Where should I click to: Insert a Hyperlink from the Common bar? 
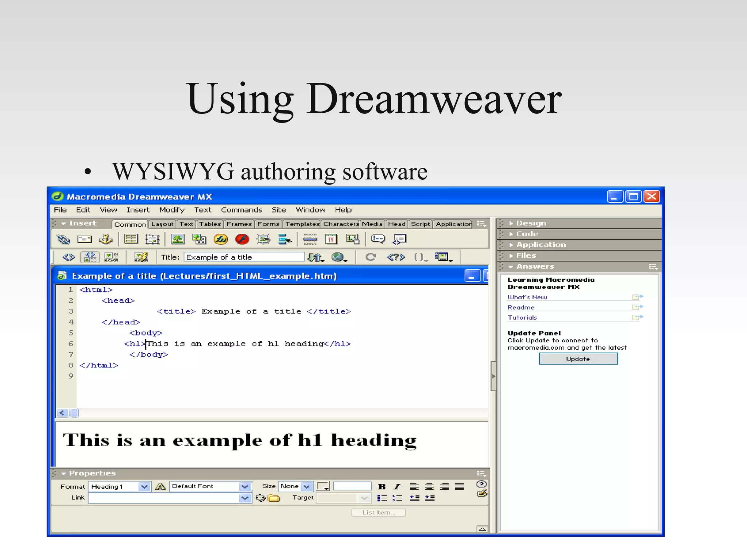point(63,239)
